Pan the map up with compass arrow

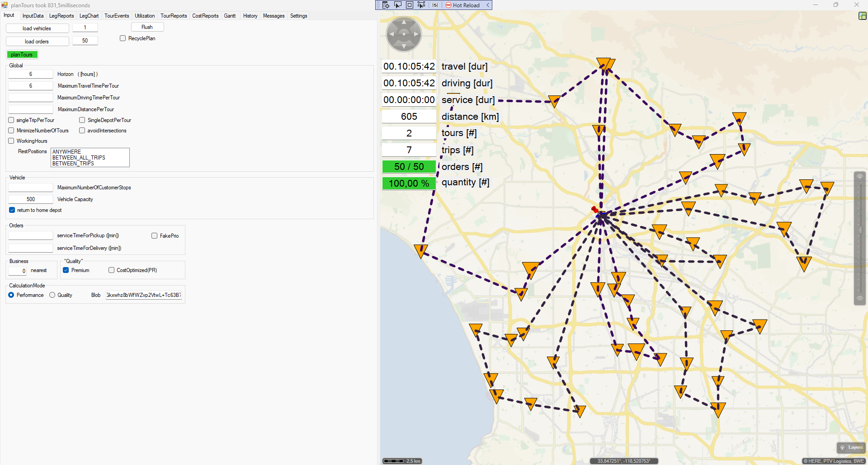coord(404,22)
